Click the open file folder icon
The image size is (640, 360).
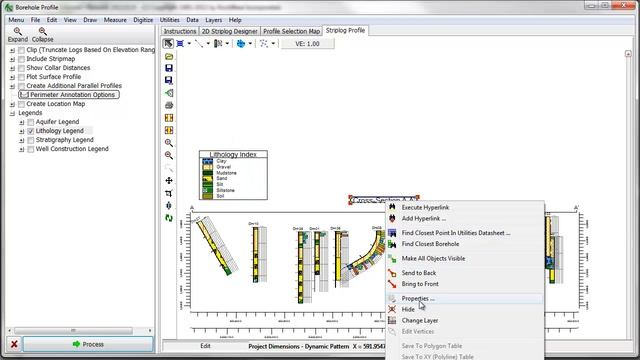[169, 56]
